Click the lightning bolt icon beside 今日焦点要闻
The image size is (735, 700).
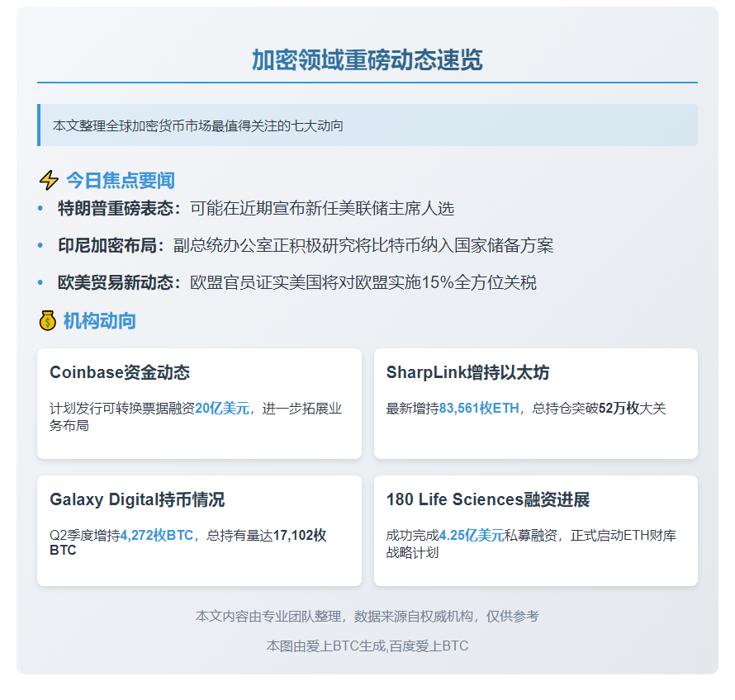coord(48,181)
